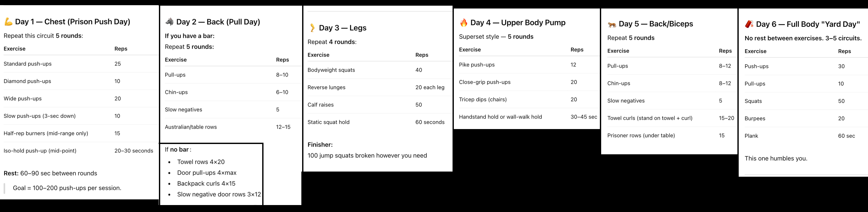Viewport: 868px width, 212px height.
Task: Select the Backpack curls 4×15 bullet
Action: pyautogui.click(x=206, y=183)
